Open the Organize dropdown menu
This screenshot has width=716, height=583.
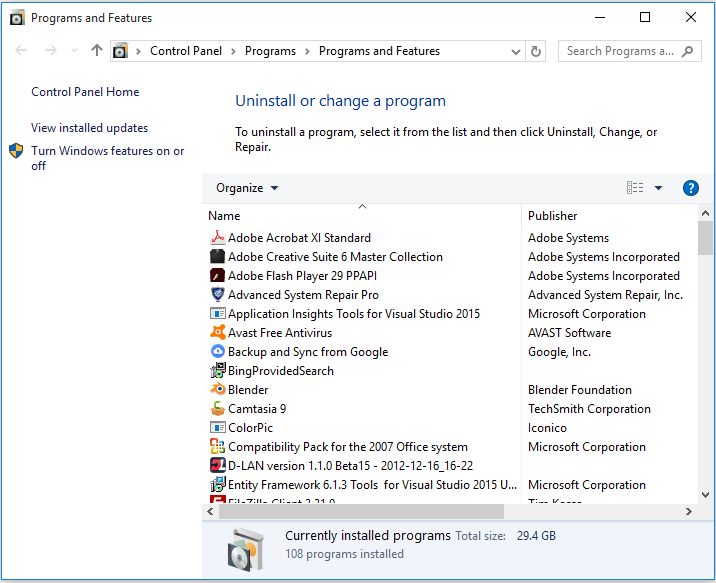pos(247,188)
